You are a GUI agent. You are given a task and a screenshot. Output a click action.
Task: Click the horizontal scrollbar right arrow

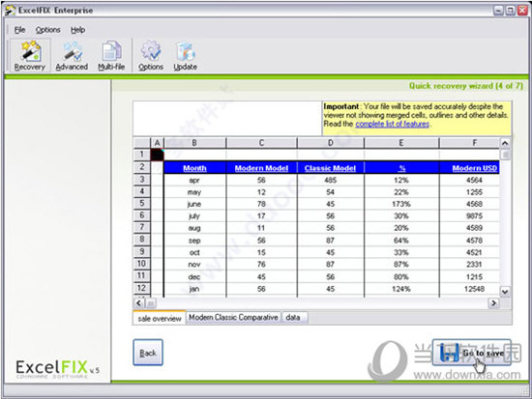tap(493, 302)
